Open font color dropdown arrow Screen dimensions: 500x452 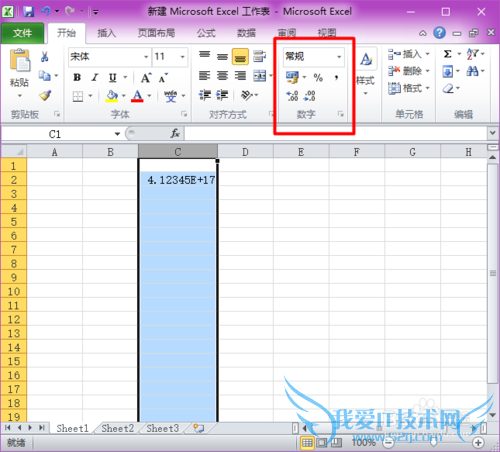pyautogui.click(x=149, y=96)
